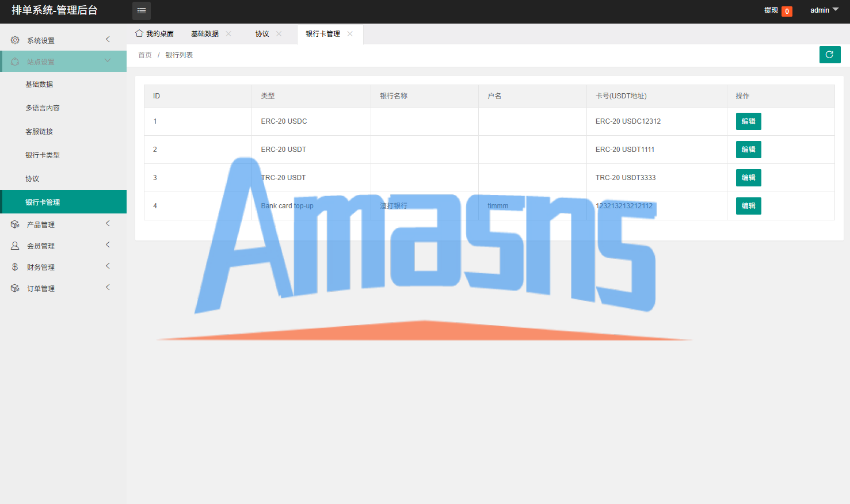Click the 系统设置 gear icon
Screen dimensions: 850x504
15,40
